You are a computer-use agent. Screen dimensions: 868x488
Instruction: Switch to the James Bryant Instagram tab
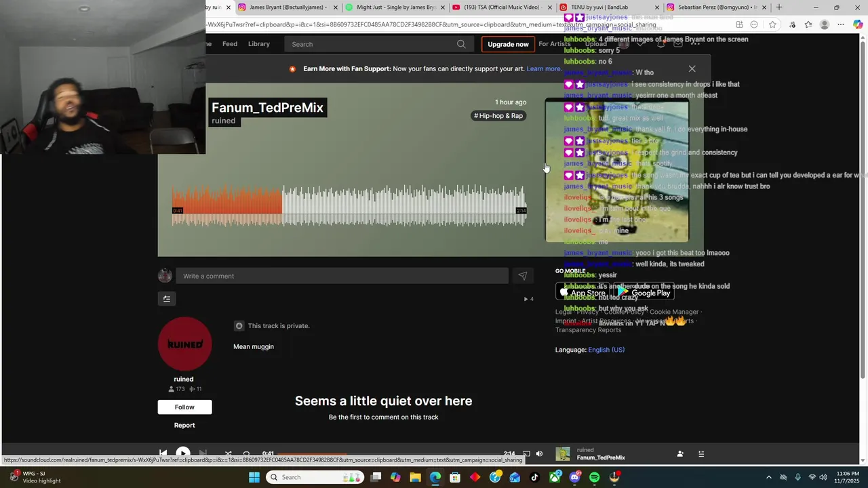285,7
